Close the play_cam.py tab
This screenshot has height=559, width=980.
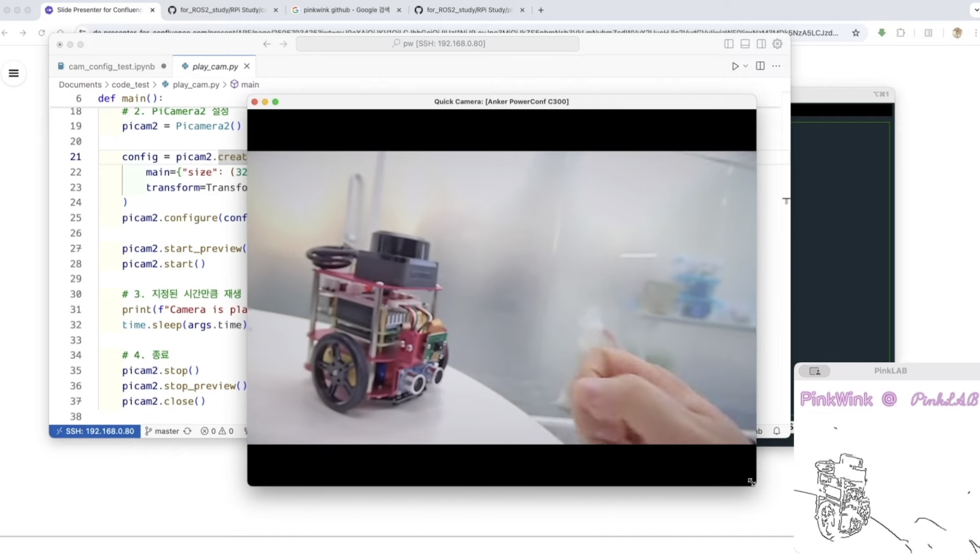[247, 66]
